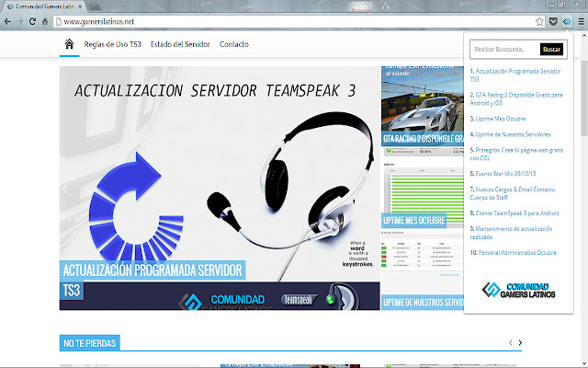
Task: Open Estado del Servidor menu item
Action: pos(180,44)
